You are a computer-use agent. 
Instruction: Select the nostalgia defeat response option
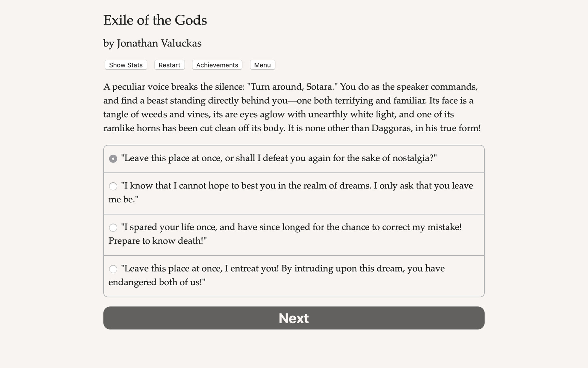pyautogui.click(x=278, y=158)
